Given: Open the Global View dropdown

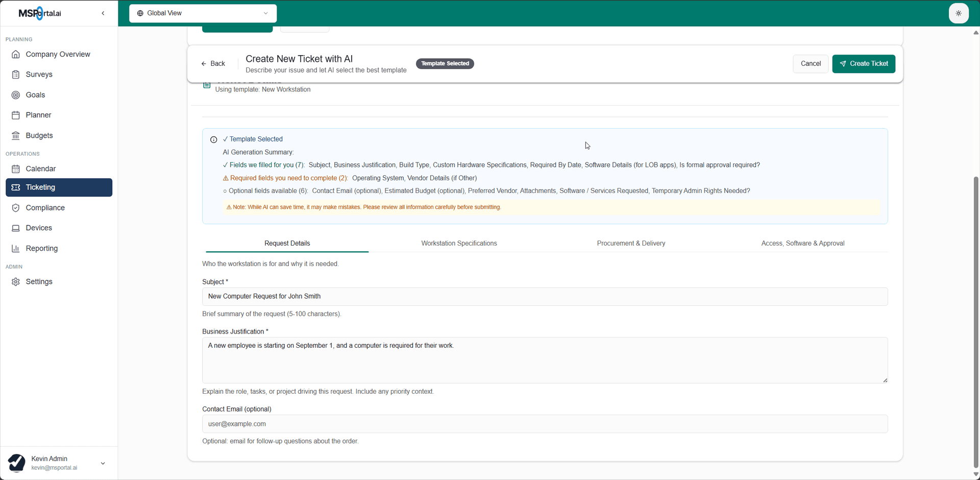Looking at the screenshot, I should pyautogui.click(x=203, y=13).
